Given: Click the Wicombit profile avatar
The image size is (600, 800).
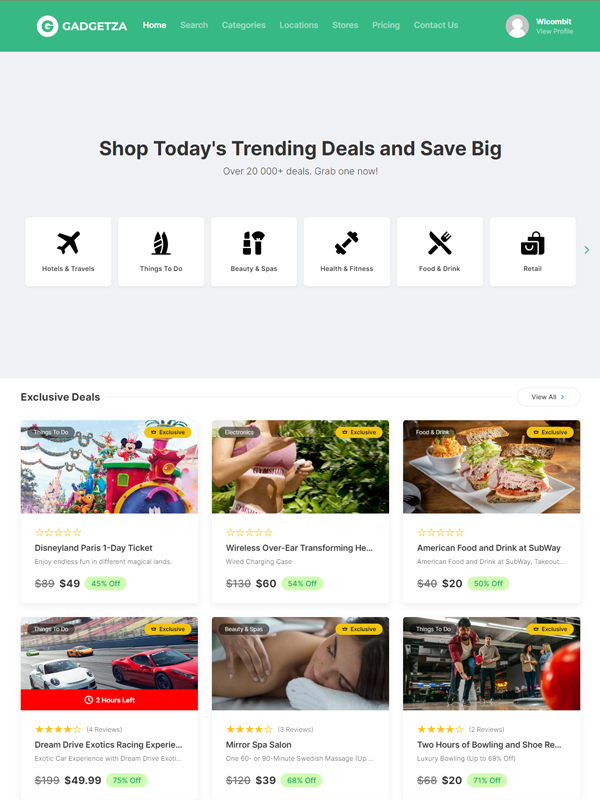Looking at the screenshot, I should click(x=517, y=26).
